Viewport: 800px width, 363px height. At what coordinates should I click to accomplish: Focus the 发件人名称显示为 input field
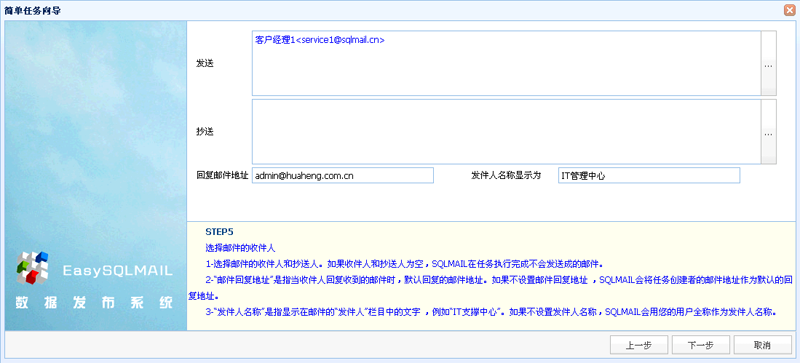coord(648,175)
